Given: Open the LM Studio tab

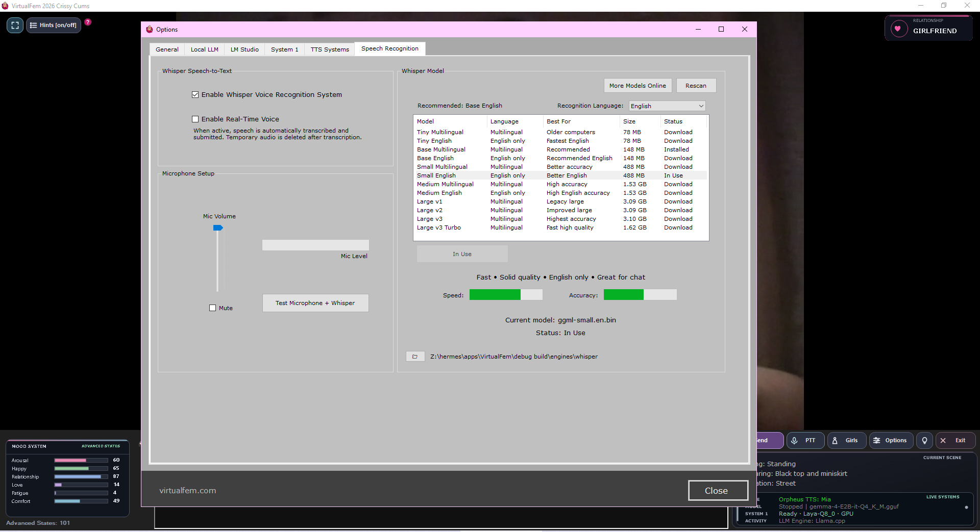Looking at the screenshot, I should (244, 49).
